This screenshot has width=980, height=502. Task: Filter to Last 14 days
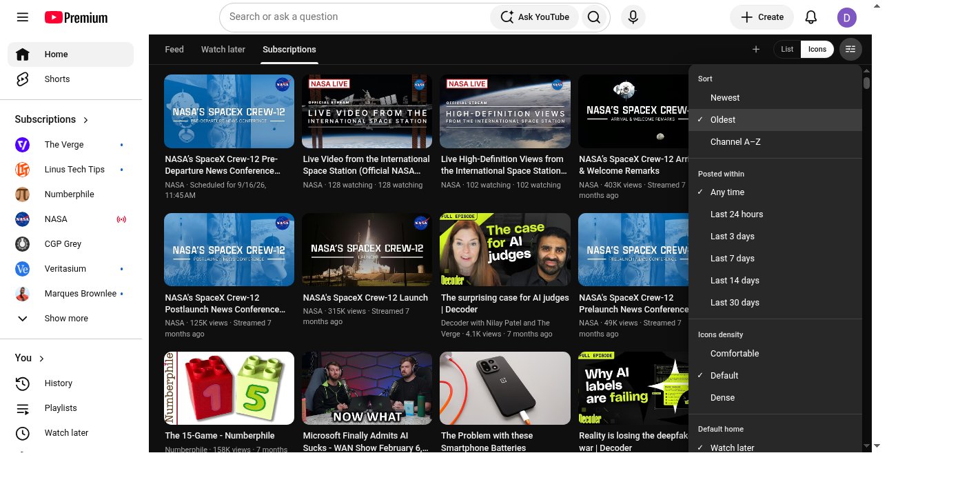coord(775,281)
